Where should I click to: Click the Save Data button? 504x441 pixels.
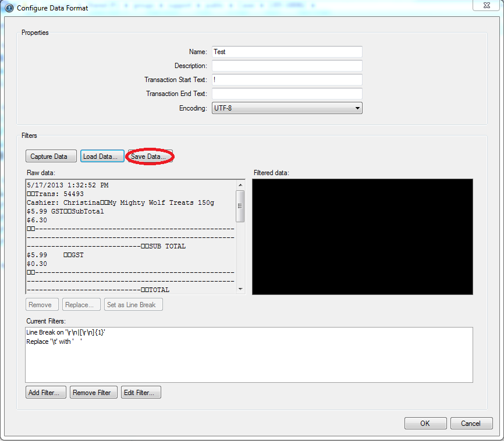[150, 157]
